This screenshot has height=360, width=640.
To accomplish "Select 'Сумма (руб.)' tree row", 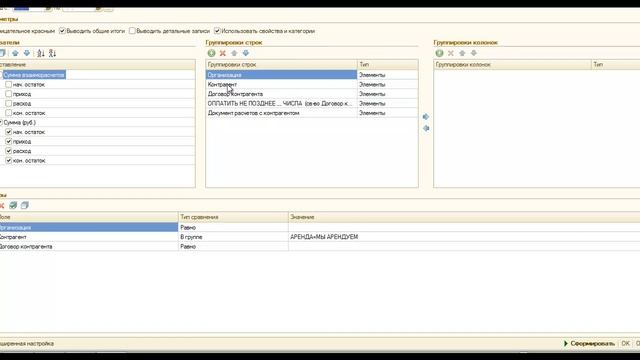I will (20, 122).
